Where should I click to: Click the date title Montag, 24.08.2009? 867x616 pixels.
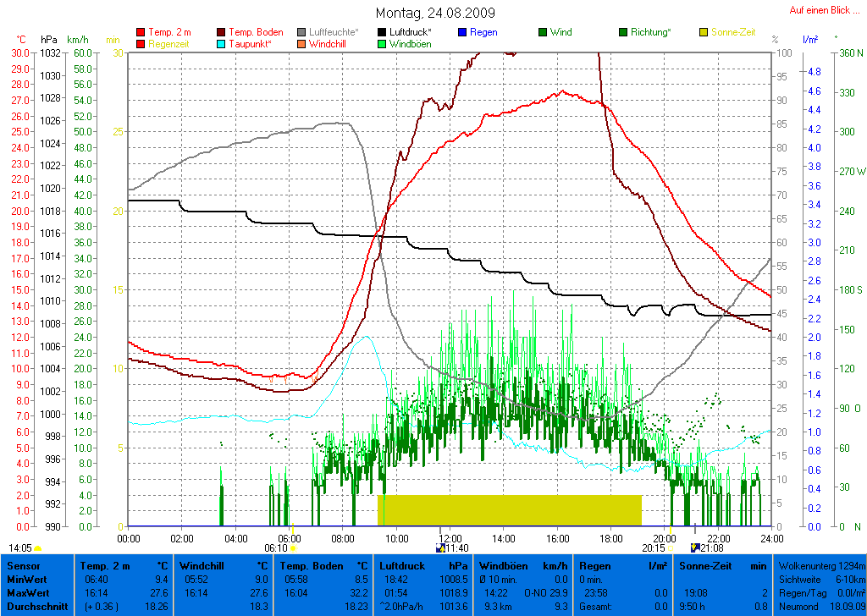[435, 14]
